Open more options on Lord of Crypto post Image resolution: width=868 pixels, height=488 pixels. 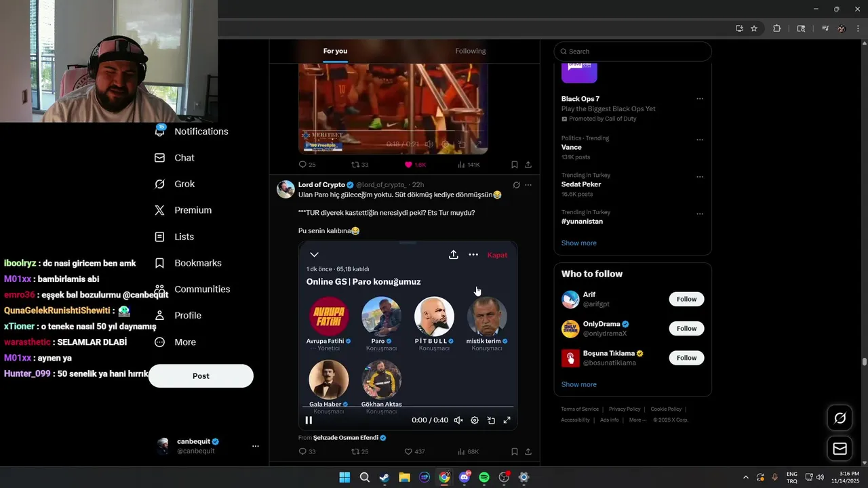[x=528, y=185]
